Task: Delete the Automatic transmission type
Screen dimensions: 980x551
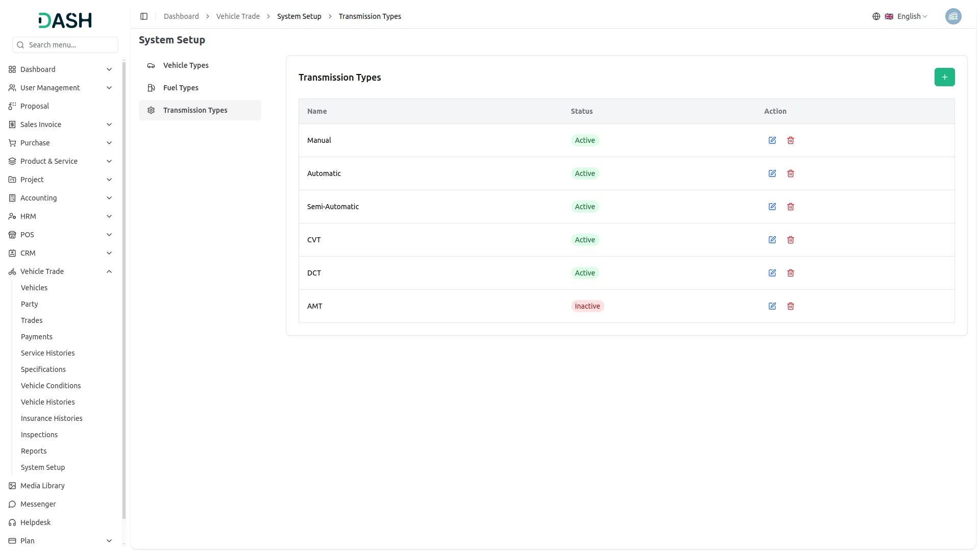Action: pyautogui.click(x=790, y=173)
